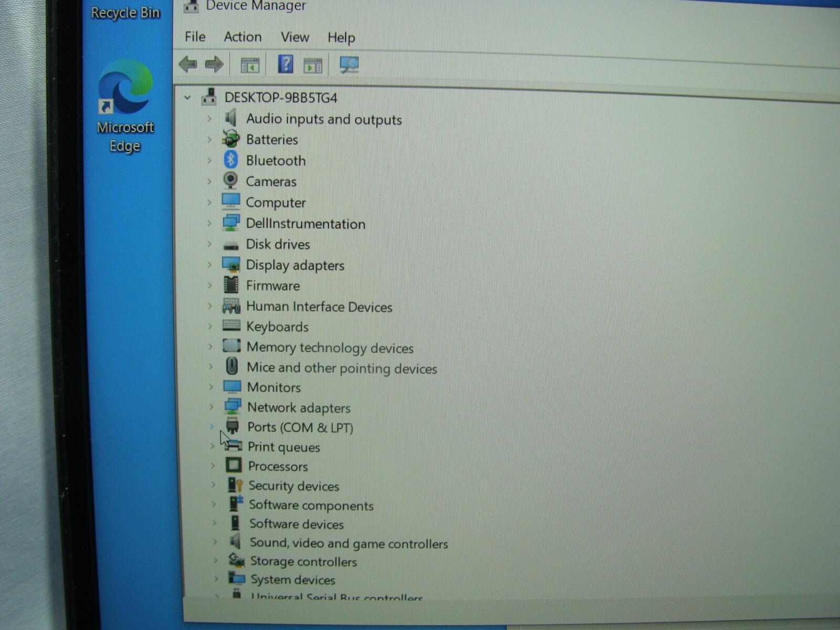Click the Disk drives icon
840x630 pixels.
click(x=231, y=245)
